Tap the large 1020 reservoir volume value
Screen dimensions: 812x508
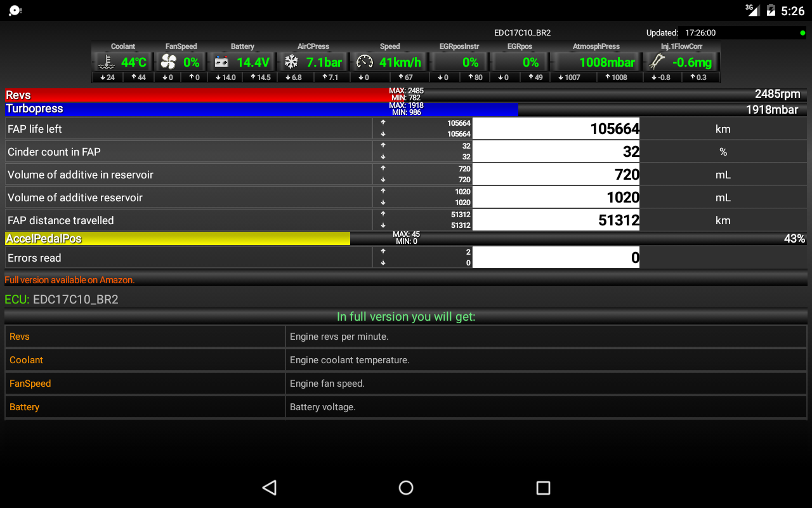[x=623, y=197]
